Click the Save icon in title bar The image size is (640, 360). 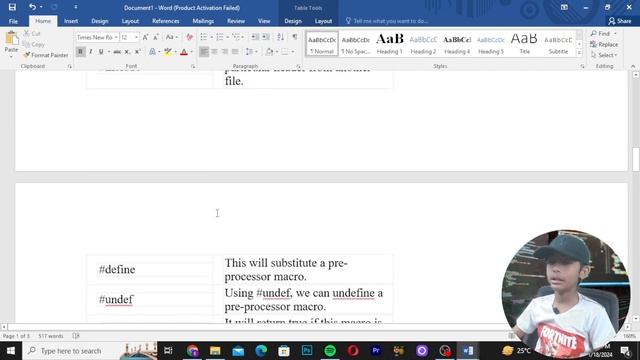pos(12,7)
